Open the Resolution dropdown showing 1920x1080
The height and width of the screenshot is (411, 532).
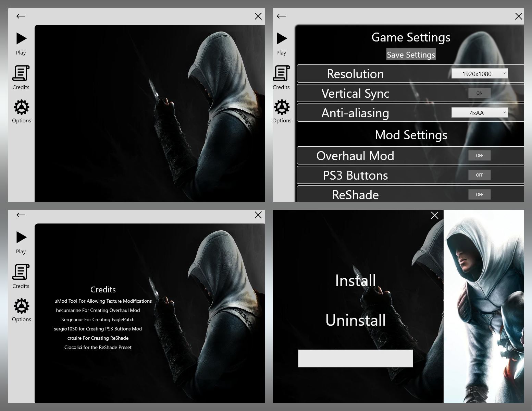click(480, 74)
